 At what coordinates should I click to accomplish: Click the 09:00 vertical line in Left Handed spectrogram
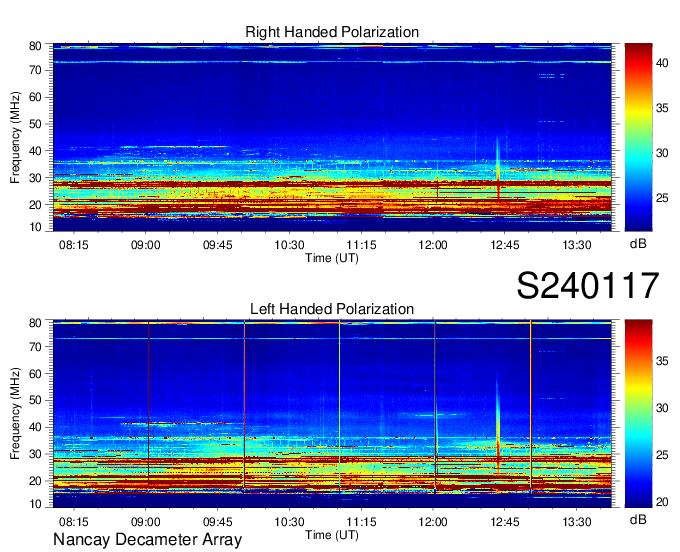pos(148,407)
